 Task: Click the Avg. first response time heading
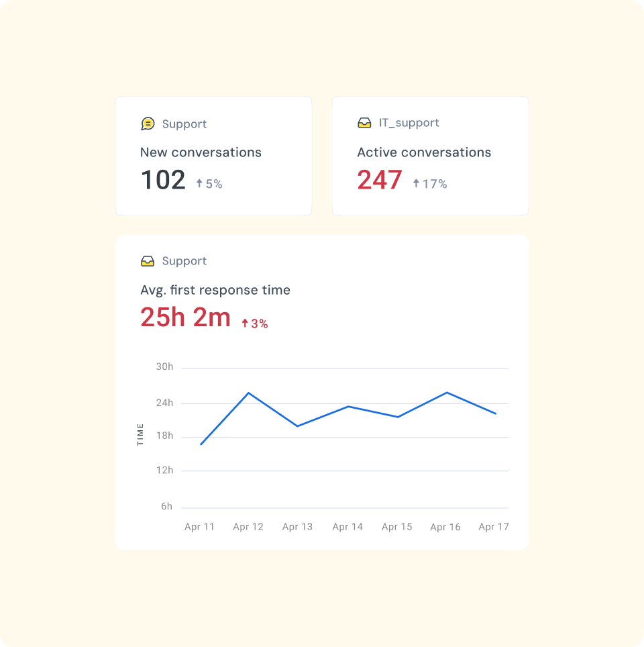pos(215,291)
